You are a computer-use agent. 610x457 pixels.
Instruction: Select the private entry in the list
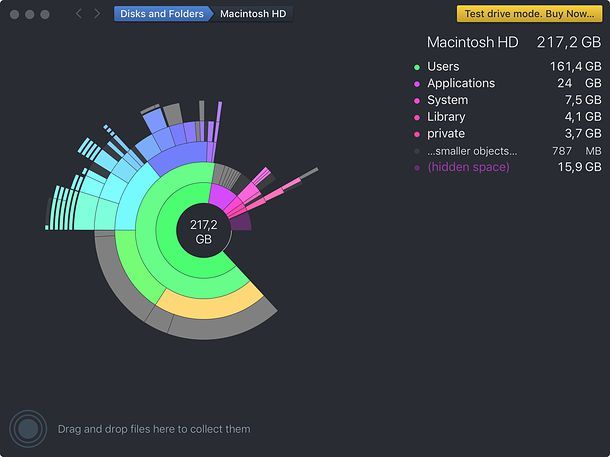(507, 133)
